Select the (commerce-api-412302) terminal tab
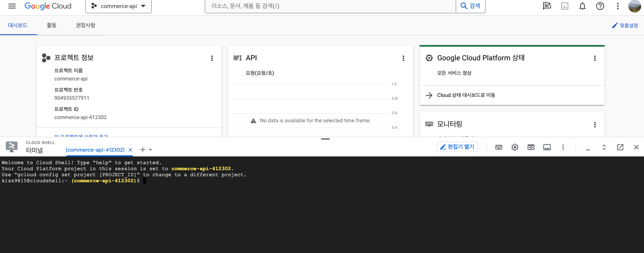The width and height of the screenshot is (644, 253). pyautogui.click(x=95, y=150)
